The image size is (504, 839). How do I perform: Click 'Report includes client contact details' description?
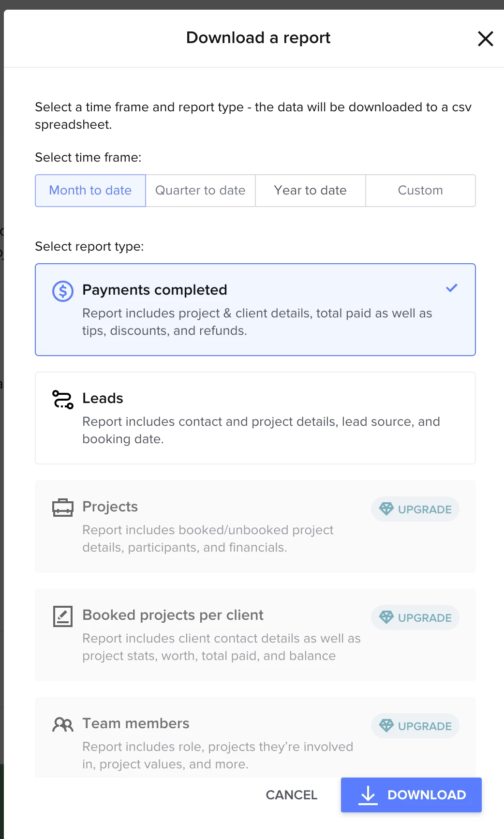[x=222, y=647]
